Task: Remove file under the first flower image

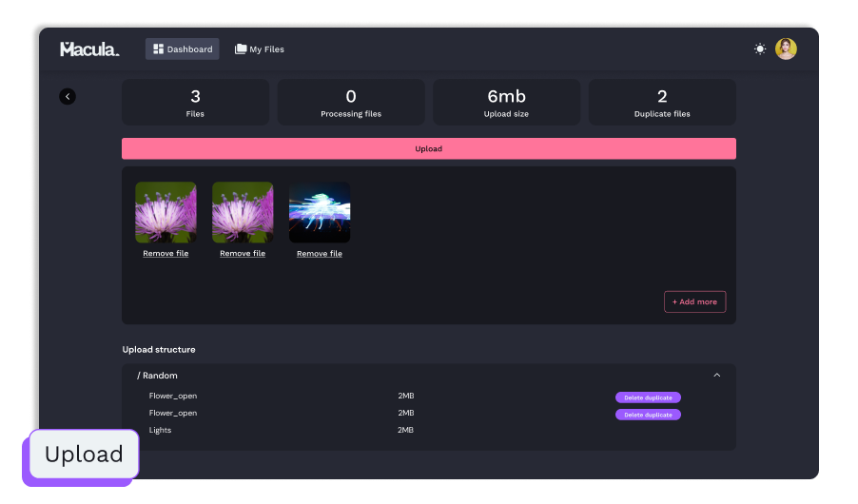Action: tap(166, 254)
